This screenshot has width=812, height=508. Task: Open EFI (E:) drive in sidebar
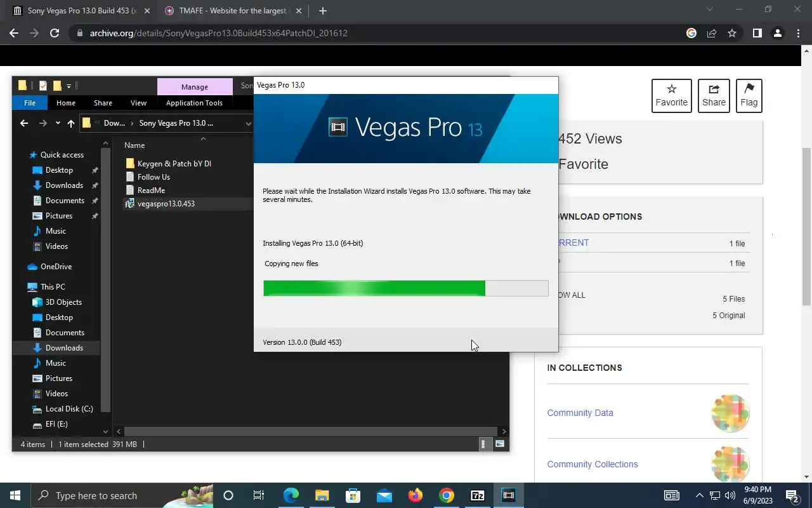click(x=56, y=424)
